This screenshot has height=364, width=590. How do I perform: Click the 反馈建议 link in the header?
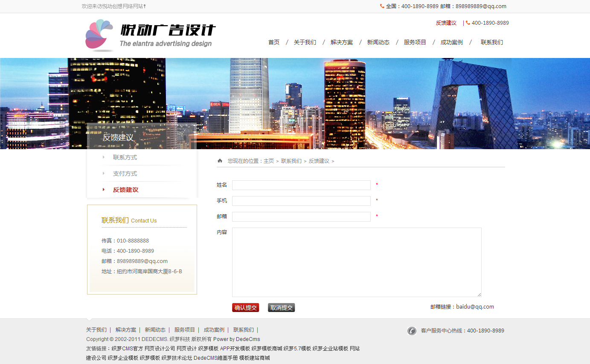(x=446, y=23)
